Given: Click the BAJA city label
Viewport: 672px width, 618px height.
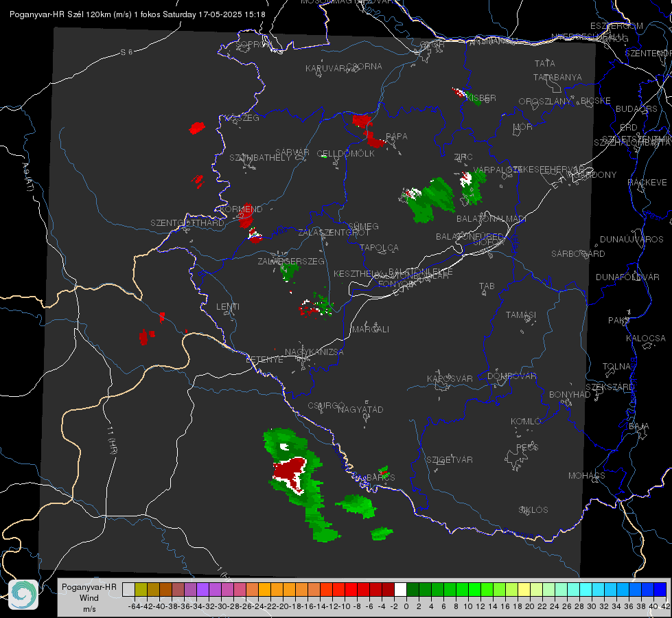Looking at the screenshot, I should pos(639,426).
